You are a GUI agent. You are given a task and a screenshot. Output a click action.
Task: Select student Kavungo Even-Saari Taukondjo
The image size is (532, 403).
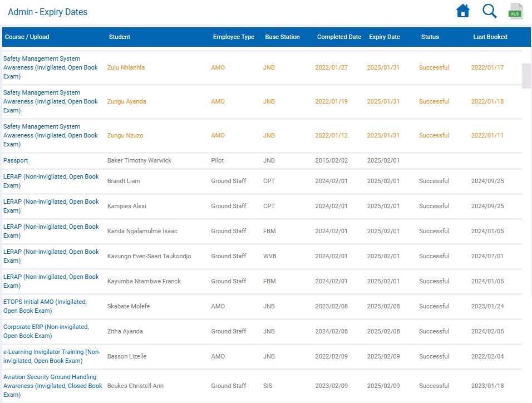[149, 257]
